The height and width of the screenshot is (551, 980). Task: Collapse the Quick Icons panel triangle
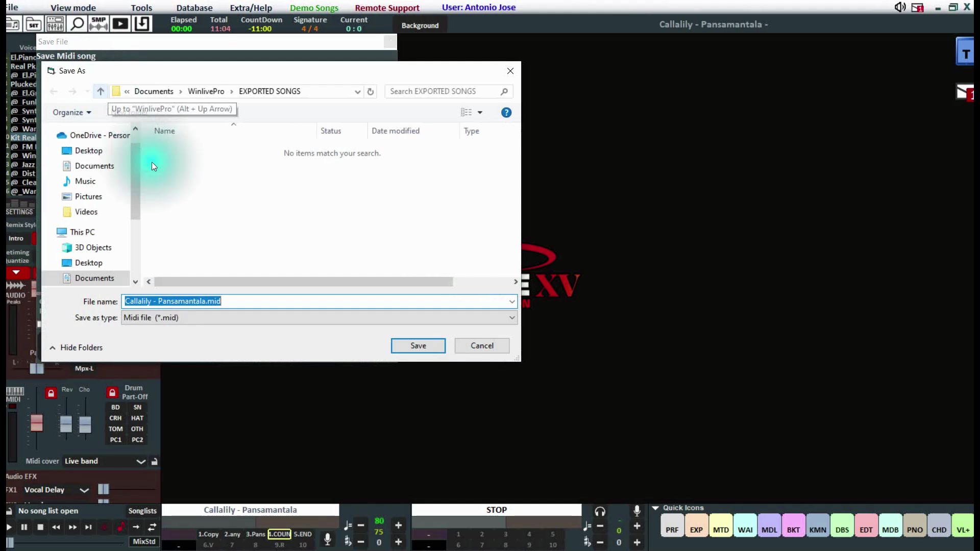(655, 508)
